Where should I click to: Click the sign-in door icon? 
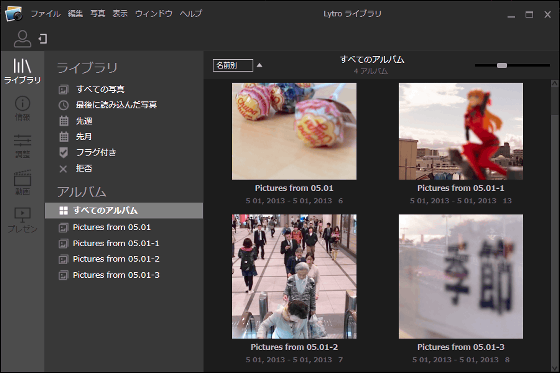coord(43,39)
